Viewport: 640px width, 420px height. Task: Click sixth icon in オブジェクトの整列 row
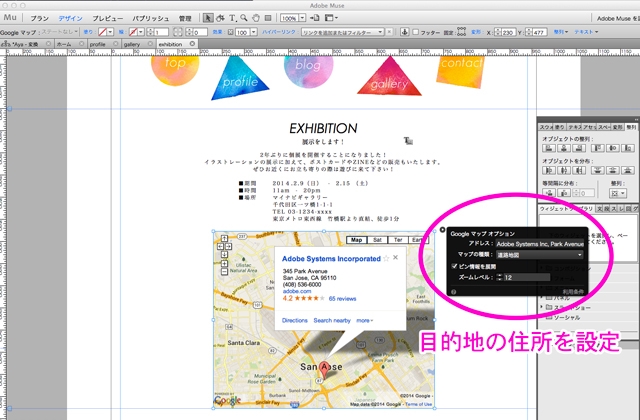628,148
